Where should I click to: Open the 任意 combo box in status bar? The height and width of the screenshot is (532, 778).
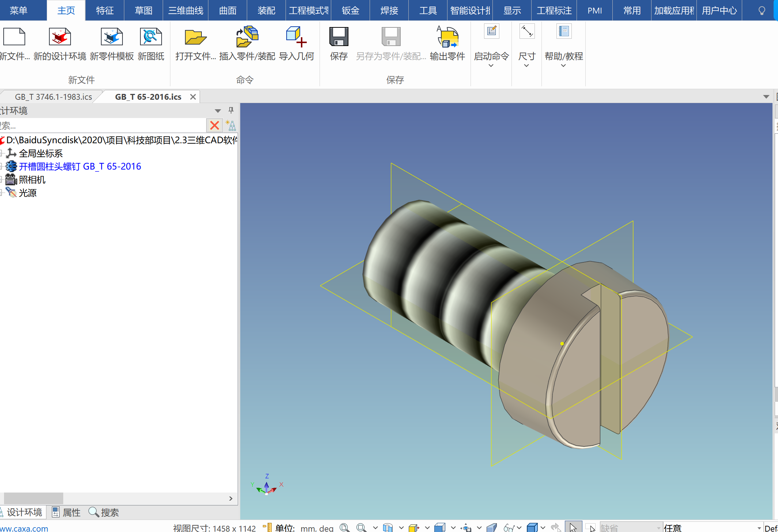pyautogui.click(x=759, y=528)
